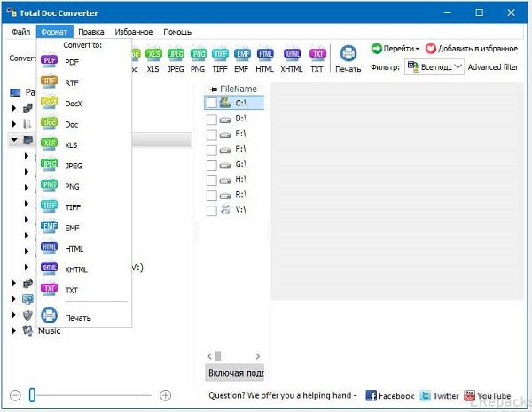Click the file list right scroll arrow
532x412 pixels.
[258, 356]
